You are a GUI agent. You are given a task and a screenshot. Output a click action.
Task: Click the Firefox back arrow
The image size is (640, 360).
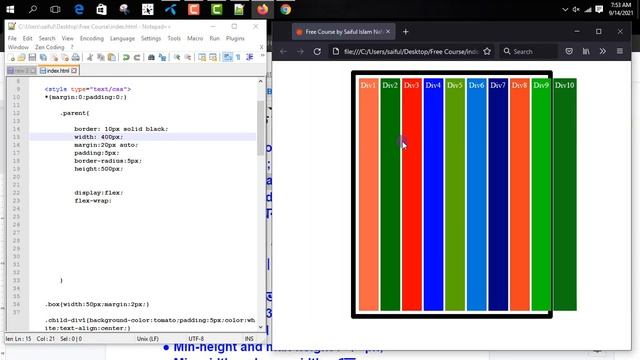(283, 51)
